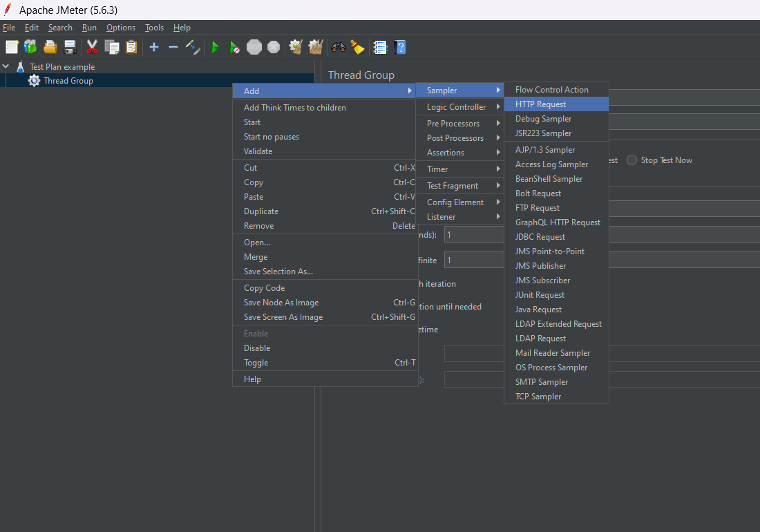The width and height of the screenshot is (760, 532).
Task: Collapse the Test Plan example tree node
Action: click(x=6, y=66)
